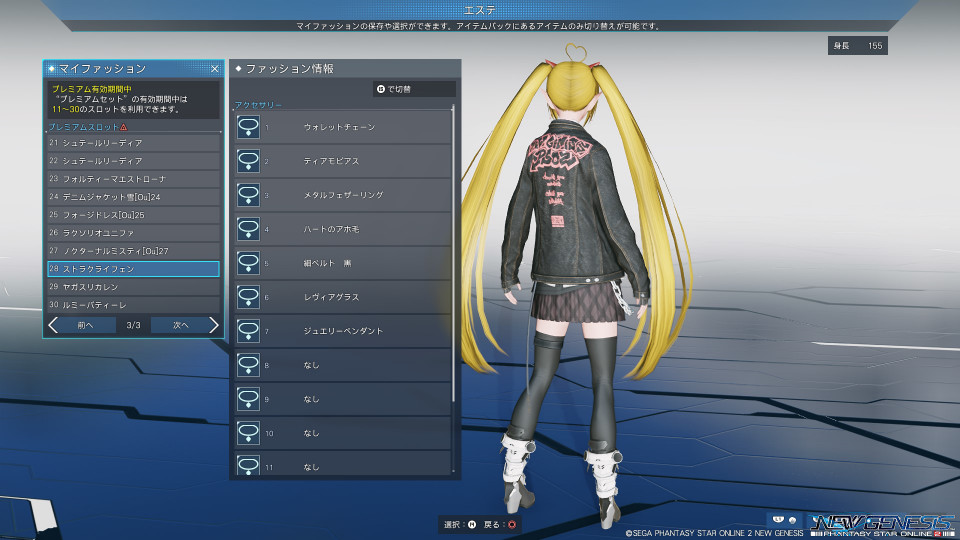The height and width of the screenshot is (540, 960).
Task: Select slot 24 デニムジャケット雪[Ou]24
Action: (133, 197)
